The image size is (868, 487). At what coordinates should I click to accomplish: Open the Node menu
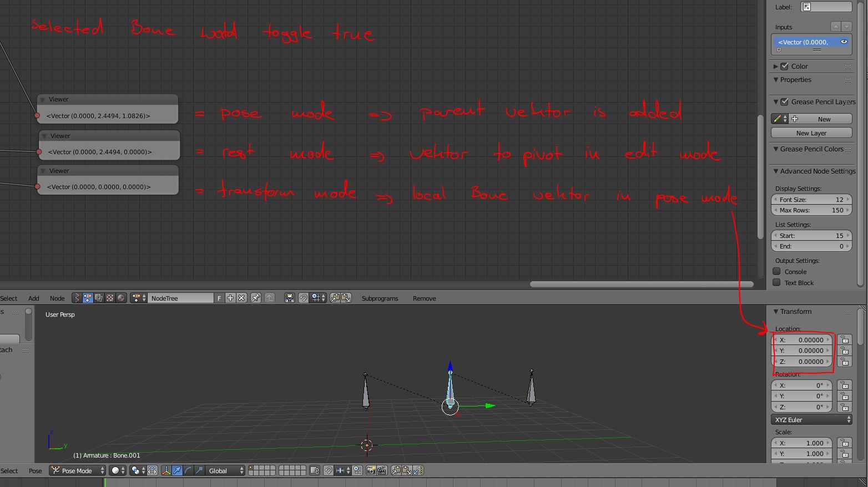pos(57,298)
